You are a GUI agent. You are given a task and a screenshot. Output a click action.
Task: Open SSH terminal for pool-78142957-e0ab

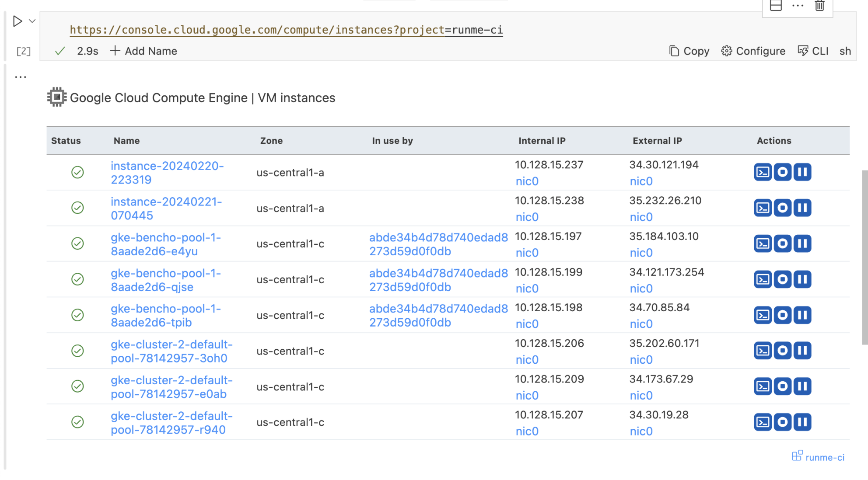[x=763, y=386]
